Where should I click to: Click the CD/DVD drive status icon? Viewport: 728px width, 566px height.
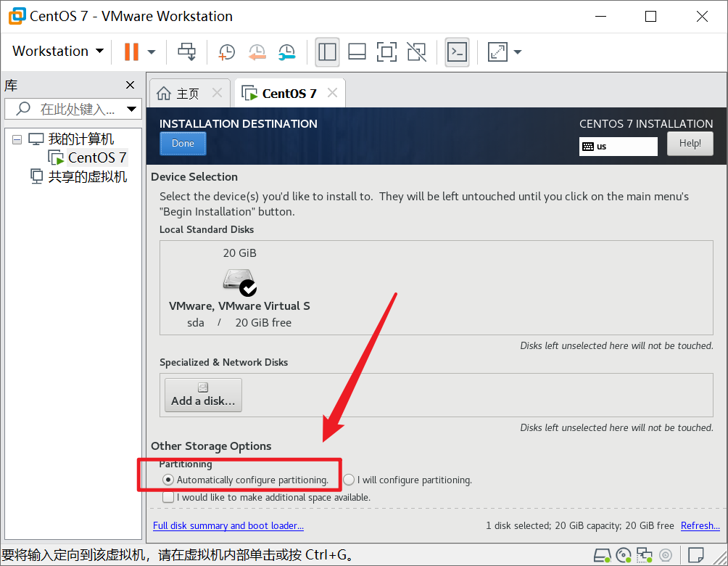point(623,555)
